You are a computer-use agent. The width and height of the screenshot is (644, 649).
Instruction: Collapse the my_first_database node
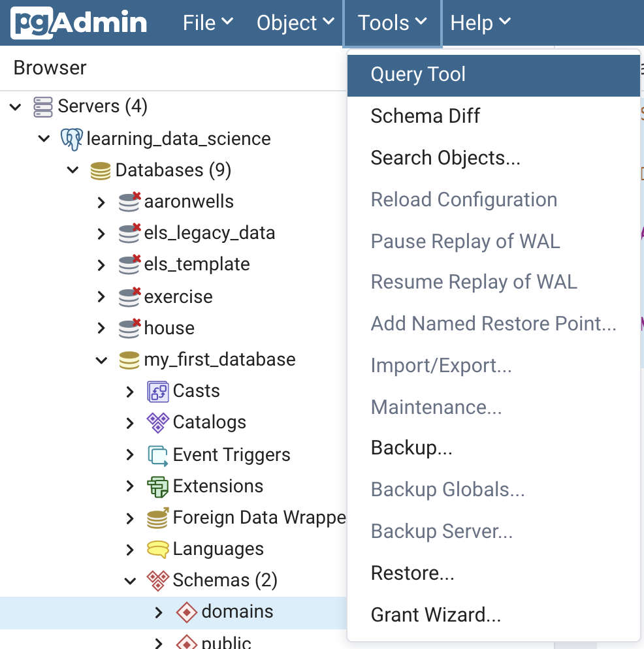click(x=101, y=360)
